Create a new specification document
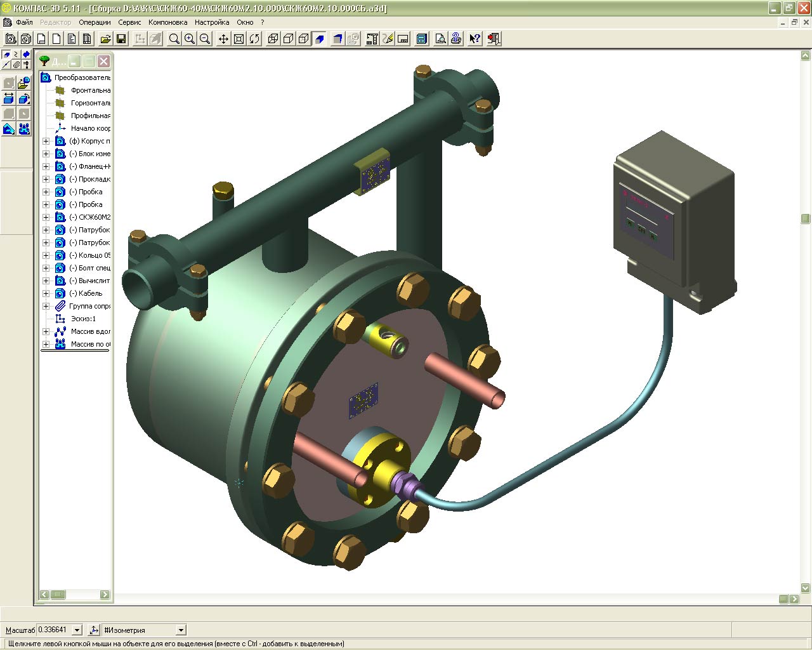This screenshot has width=812, height=650. (x=87, y=39)
